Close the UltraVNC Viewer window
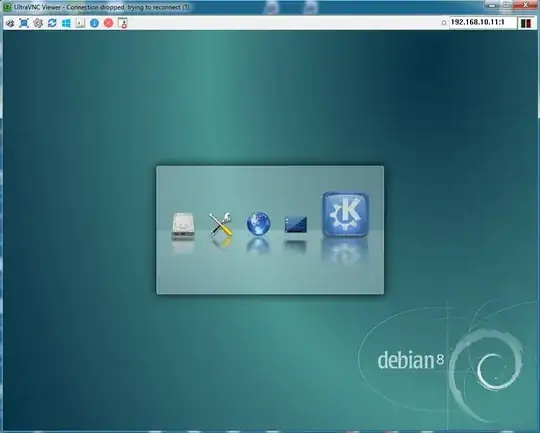Image resolution: width=540 pixels, height=433 pixels. tap(526, 5)
